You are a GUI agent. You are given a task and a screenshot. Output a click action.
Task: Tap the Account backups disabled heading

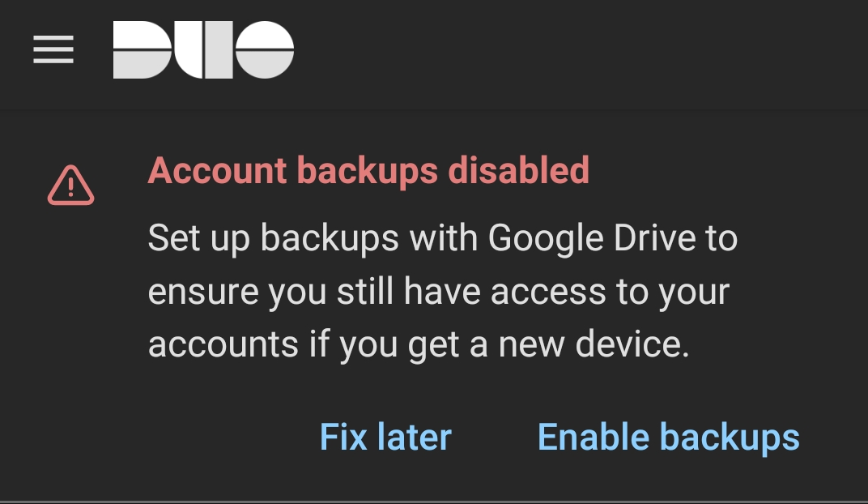370,171
